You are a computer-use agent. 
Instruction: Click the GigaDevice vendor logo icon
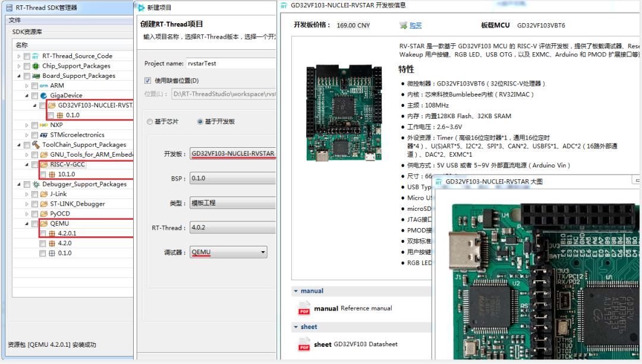pyautogui.click(x=44, y=95)
